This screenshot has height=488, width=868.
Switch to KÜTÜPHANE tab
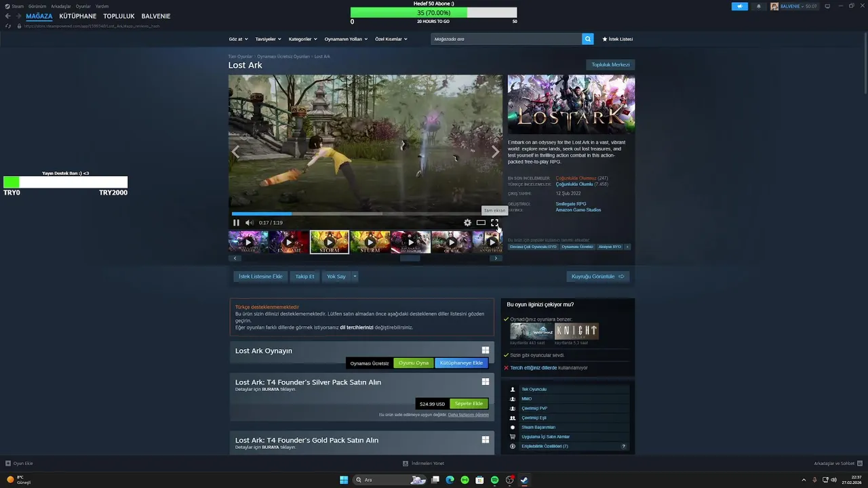(78, 16)
